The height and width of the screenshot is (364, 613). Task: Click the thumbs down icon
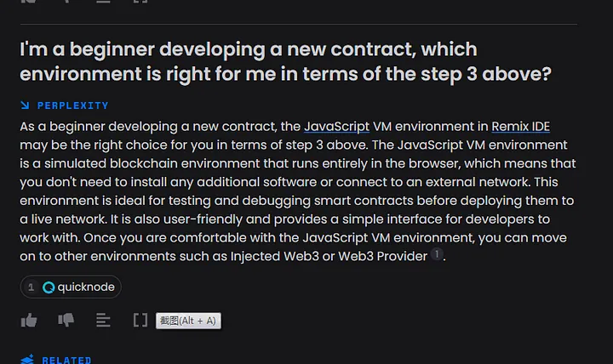(x=66, y=321)
